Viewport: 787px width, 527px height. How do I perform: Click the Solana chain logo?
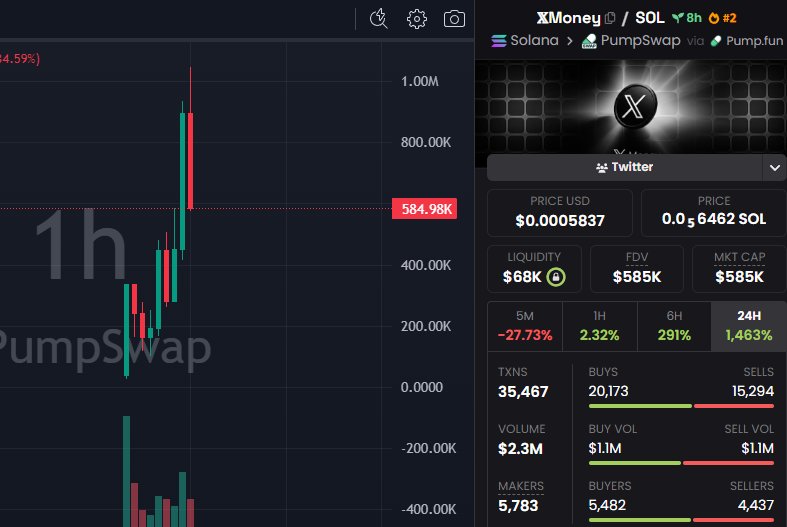501,41
